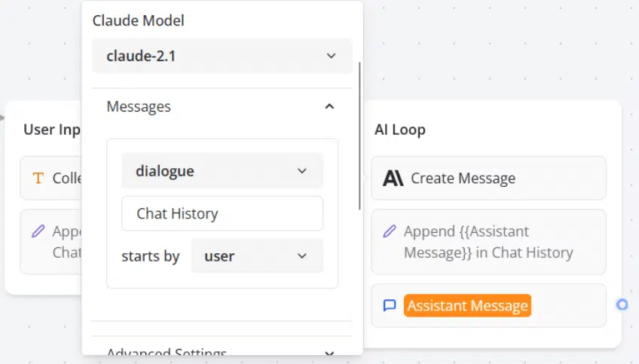Viewport: 639px width, 364px height.
Task: Click the orange Assistant Message tag
Action: click(467, 305)
